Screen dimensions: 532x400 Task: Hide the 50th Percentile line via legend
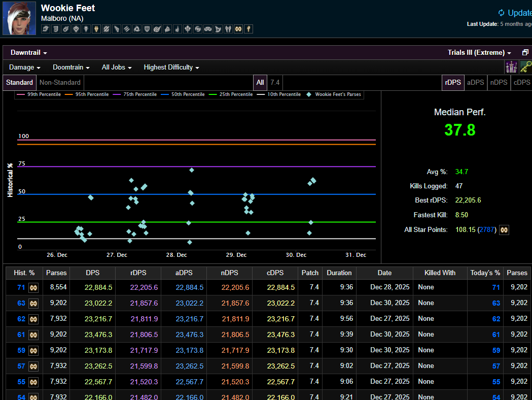[183, 94]
